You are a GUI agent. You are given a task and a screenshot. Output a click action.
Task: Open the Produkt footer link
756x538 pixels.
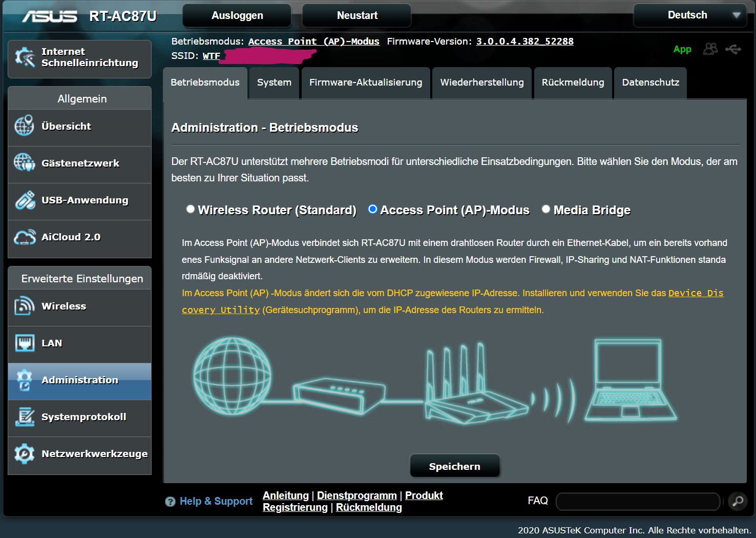(x=424, y=495)
